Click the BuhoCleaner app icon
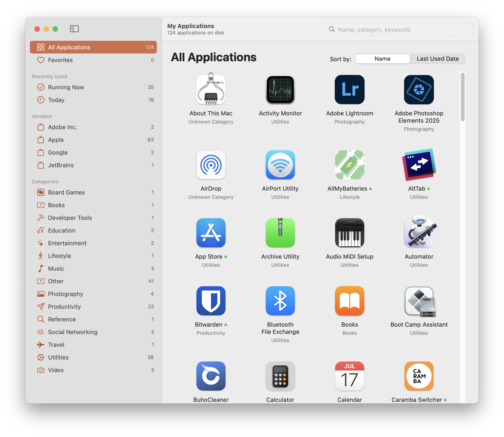Viewport: 504px width, 437px height. 211,376
